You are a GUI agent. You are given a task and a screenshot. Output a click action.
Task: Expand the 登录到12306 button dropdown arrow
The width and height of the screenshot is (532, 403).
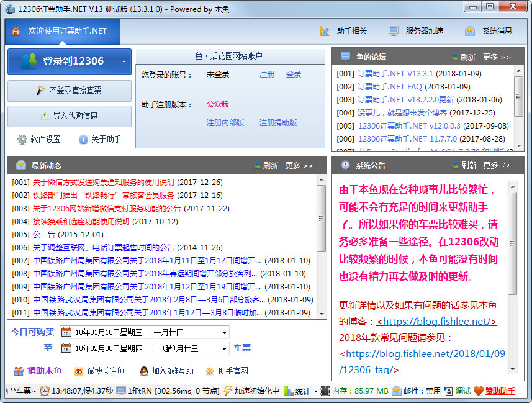click(x=124, y=61)
